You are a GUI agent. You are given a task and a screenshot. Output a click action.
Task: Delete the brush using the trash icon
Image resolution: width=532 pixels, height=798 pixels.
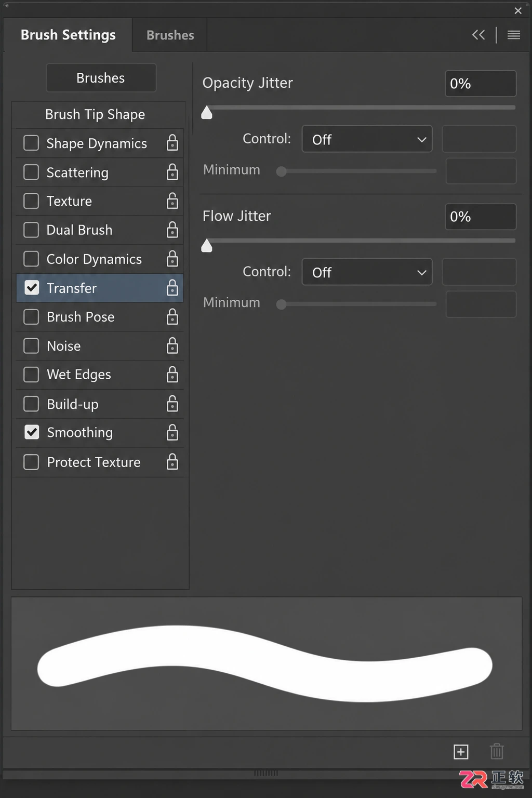pos(497,751)
